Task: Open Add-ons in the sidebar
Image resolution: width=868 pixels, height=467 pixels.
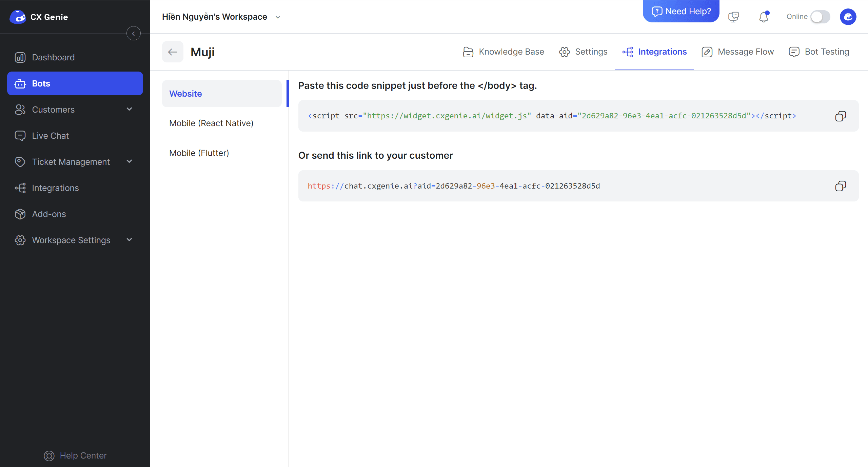Action: coord(75,214)
